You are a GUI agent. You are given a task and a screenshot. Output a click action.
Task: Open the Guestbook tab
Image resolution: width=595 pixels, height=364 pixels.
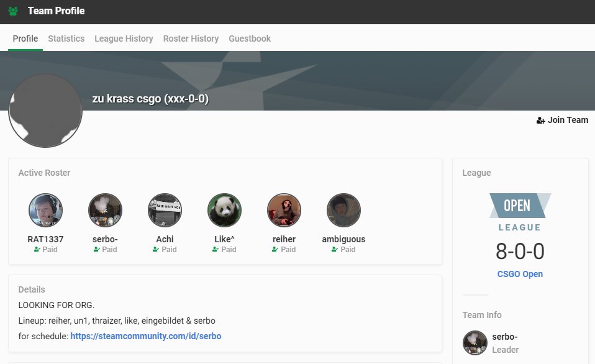[250, 38]
